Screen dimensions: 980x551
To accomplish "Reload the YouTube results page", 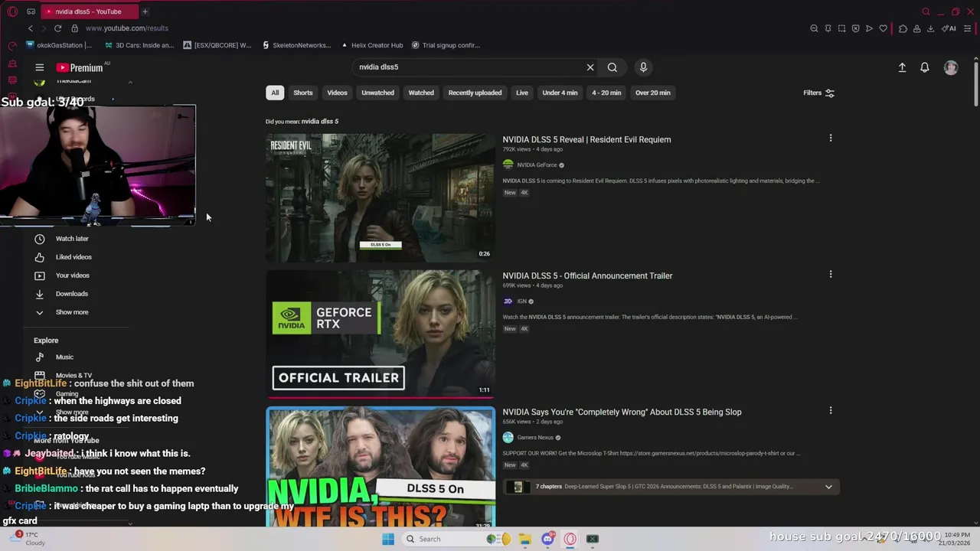I will click(x=57, y=28).
